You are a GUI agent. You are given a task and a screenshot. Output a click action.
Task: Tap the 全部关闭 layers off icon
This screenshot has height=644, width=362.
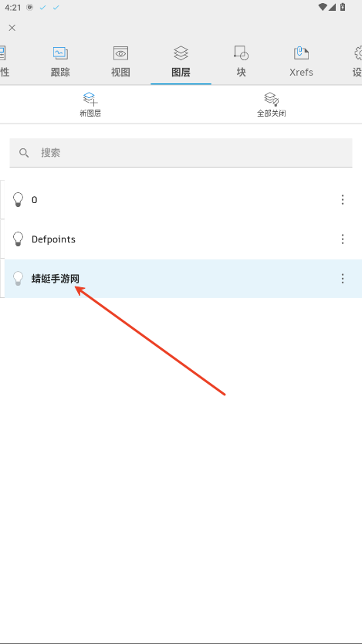pyautogui.click(x=271, y=100)
